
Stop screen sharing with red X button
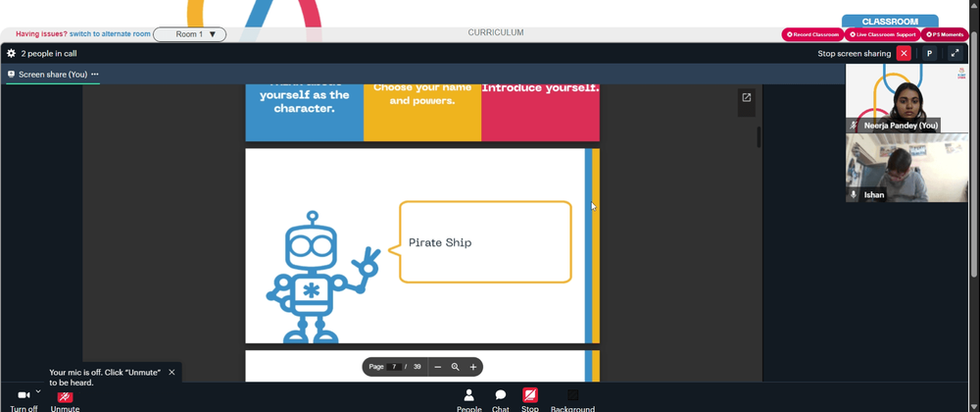[904, 54]
